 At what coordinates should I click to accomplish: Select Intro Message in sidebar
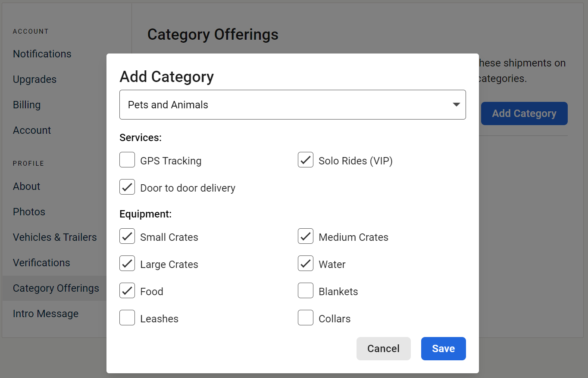pyautogui.click(x=46, y=314)
